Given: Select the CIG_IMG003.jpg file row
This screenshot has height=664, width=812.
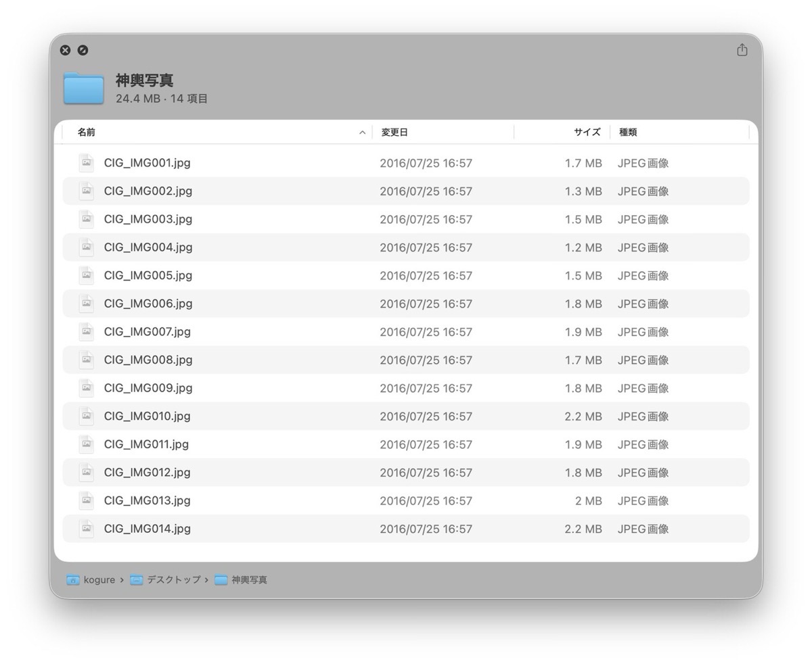Looking at the screenshot, I should [x=148, y=219].
